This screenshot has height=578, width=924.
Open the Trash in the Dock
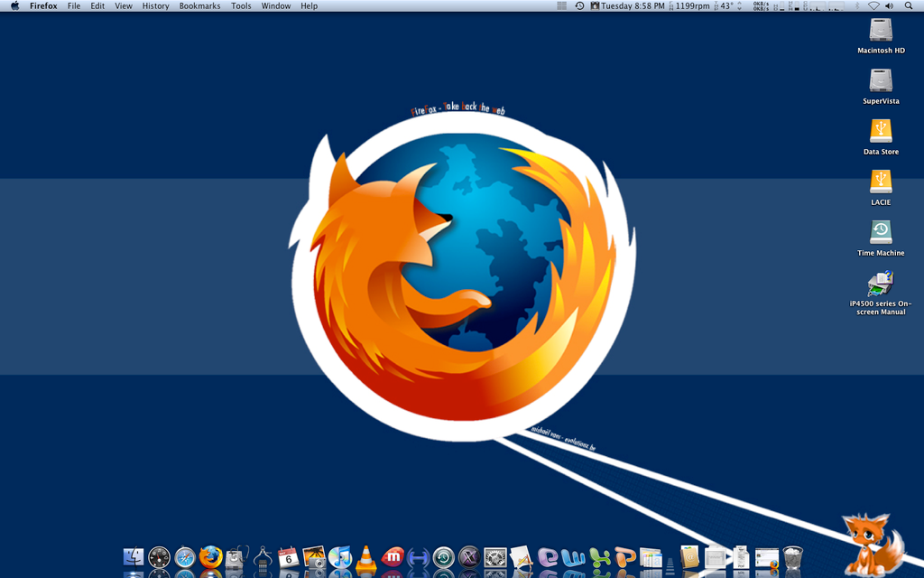click(793, 556)
